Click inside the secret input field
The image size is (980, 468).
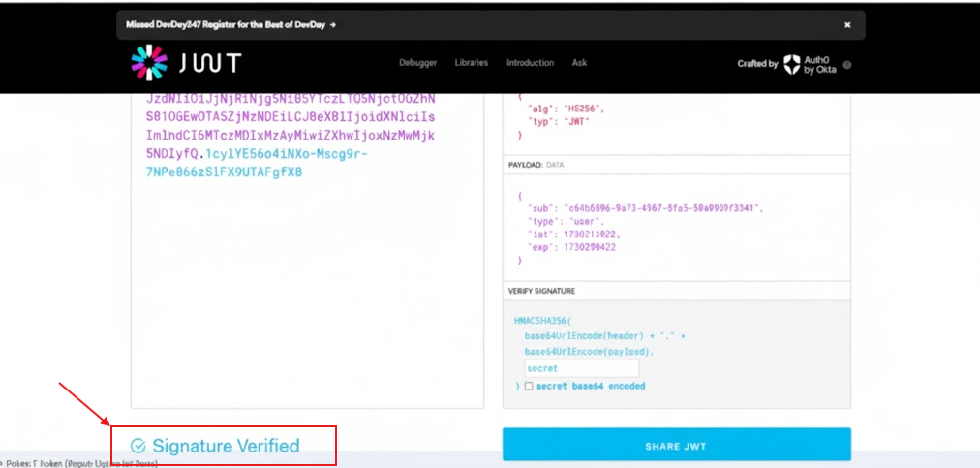(x=581, y=368)
